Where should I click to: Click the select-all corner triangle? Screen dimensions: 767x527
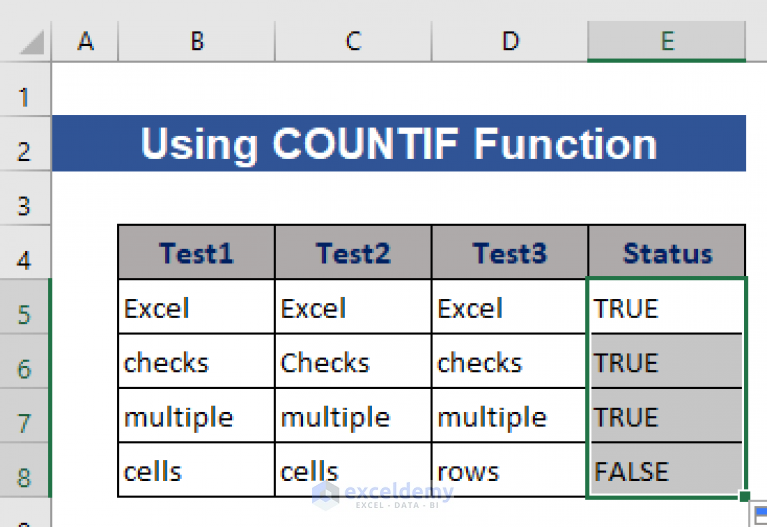coord(32,42)
